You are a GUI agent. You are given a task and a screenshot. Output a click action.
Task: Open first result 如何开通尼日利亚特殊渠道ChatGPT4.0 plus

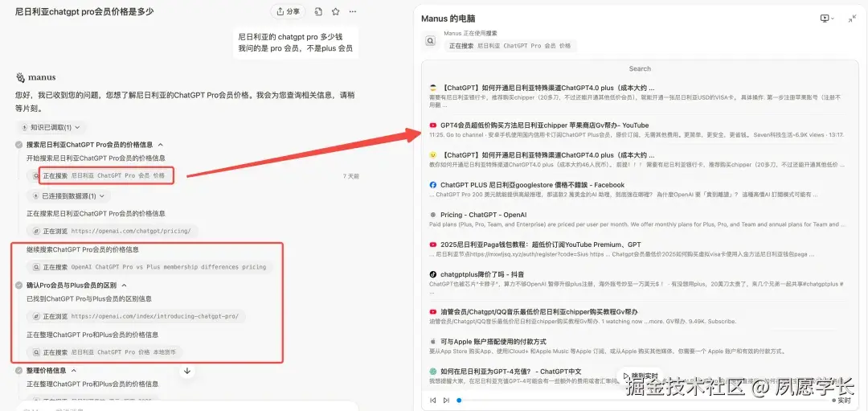click(549, 88)
